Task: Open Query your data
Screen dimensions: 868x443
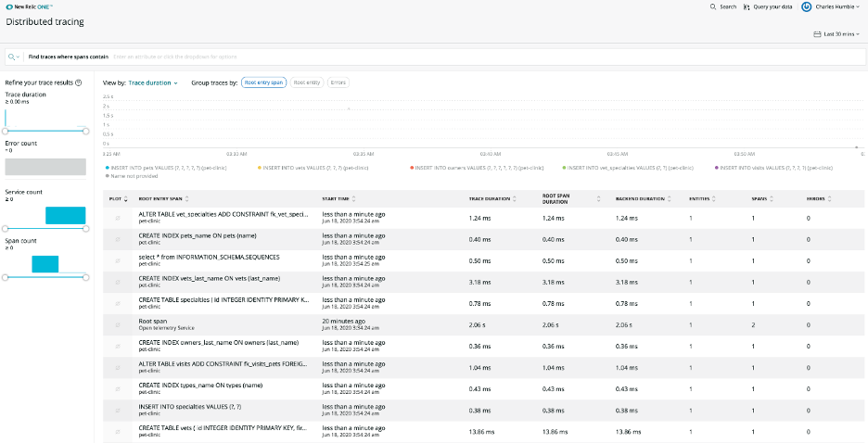Action: pyautogui.click(x=768, y=7)
